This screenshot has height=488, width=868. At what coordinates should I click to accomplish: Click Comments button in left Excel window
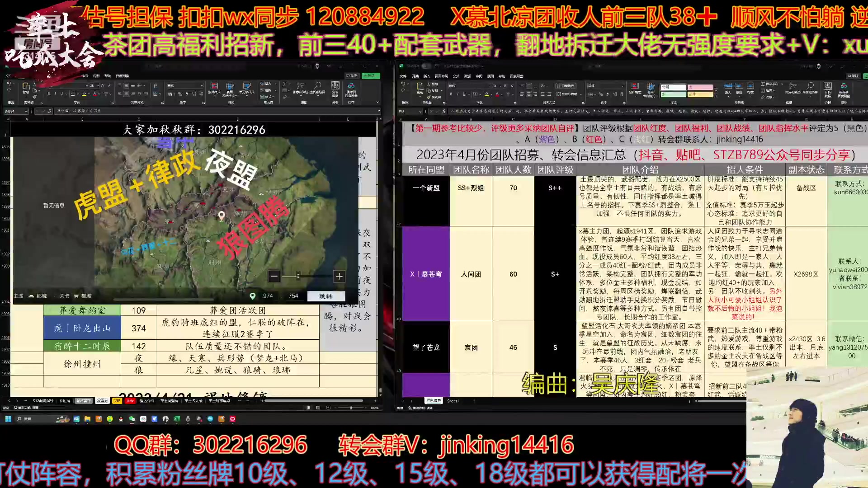351,75
